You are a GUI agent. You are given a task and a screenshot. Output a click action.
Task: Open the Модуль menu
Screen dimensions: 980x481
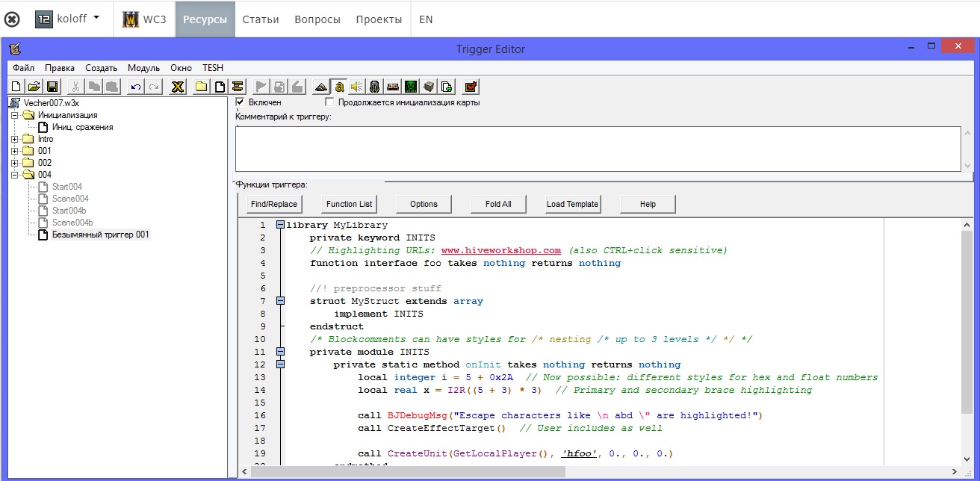click(x=143, y=67)
